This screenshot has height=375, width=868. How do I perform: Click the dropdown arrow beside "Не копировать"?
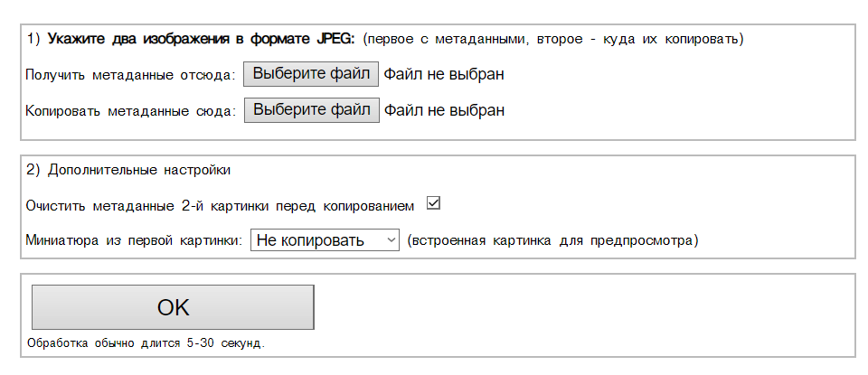click(x=391, y=240)
